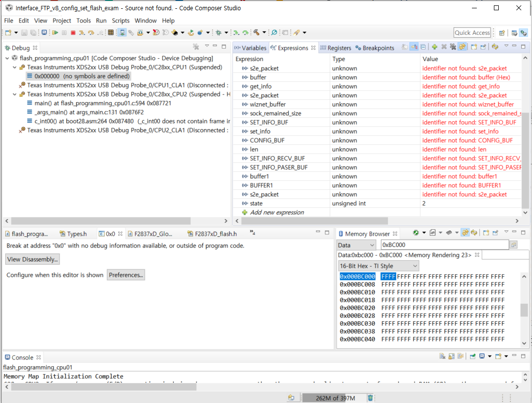Click the View Disassembly... button
This screenshot has height=403, width=532.
[x=33, y=259]
